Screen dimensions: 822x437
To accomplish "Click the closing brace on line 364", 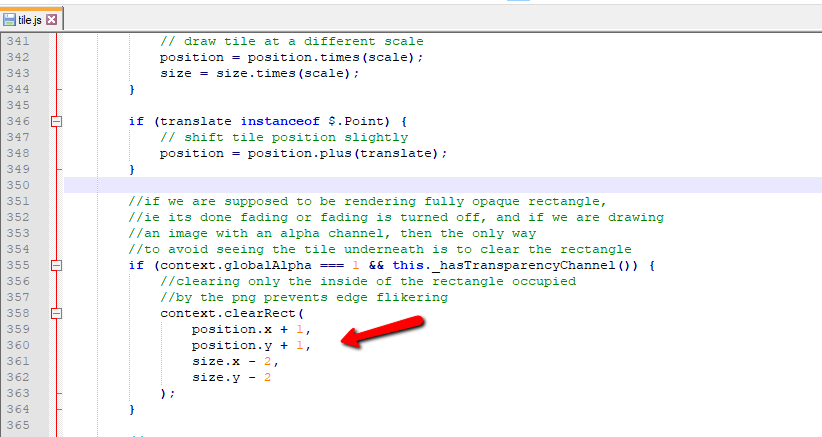I will pos(132,409).
